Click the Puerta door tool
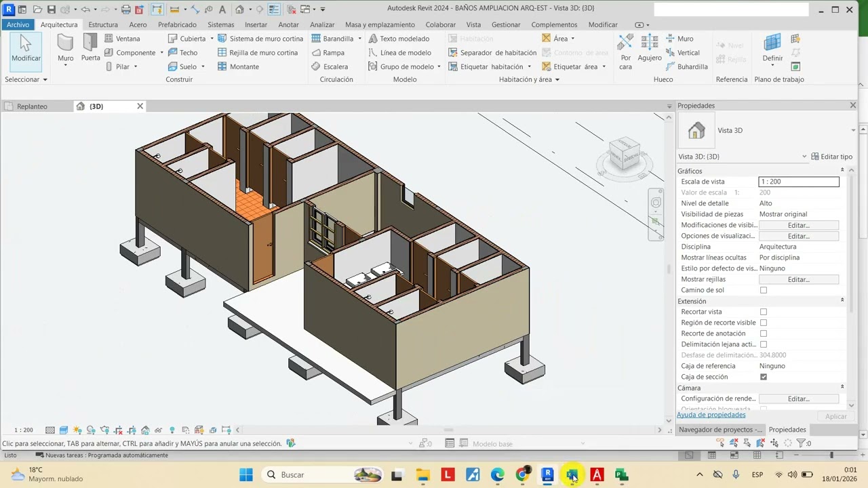Viewport: 868px width, 488px height. tap(90, 47)
